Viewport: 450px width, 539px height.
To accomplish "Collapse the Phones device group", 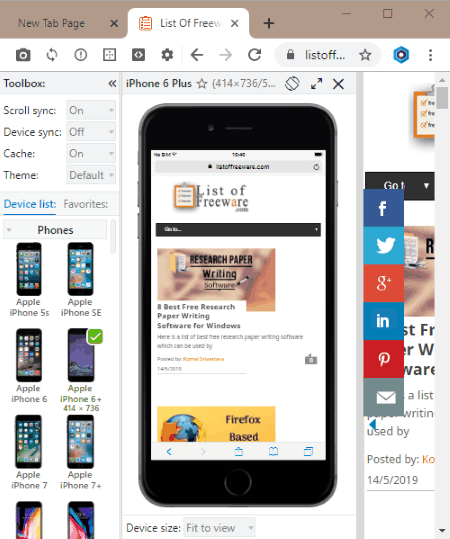I will [55, 230].
